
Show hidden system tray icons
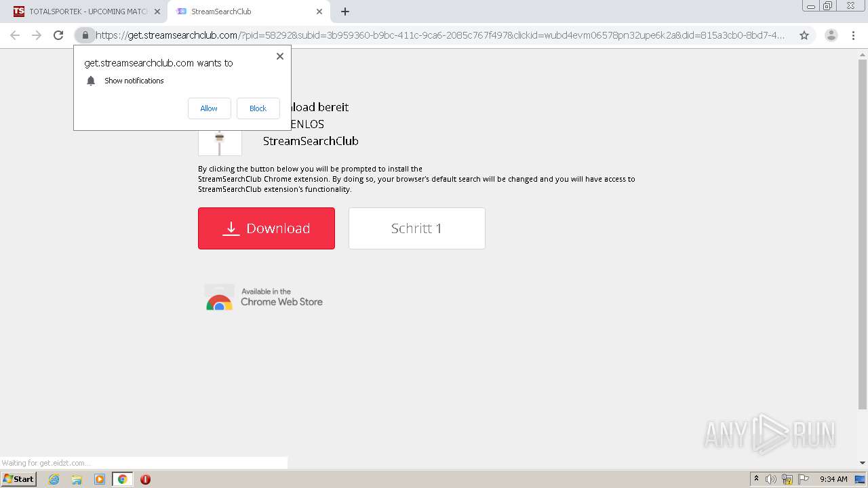point(756,479)
